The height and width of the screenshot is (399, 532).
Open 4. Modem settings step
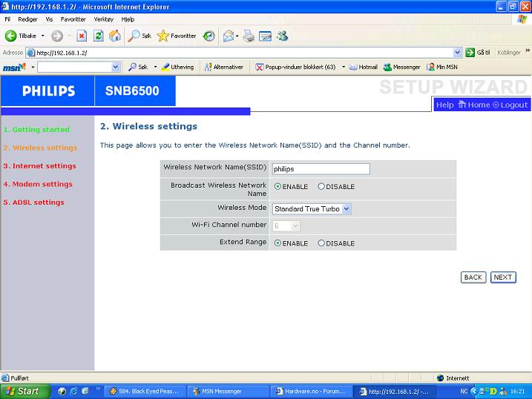(x=38, y=184)
